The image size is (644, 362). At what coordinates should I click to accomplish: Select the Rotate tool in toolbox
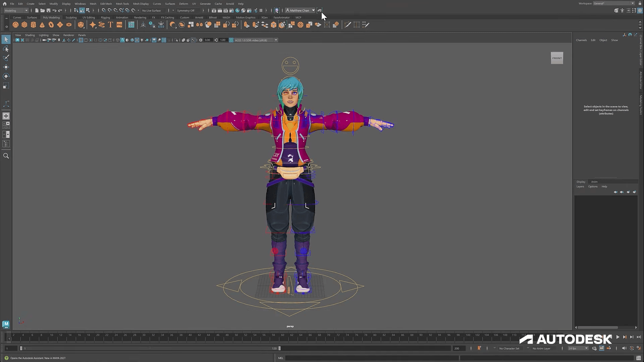pyautogui.click(x=6, y=76)
